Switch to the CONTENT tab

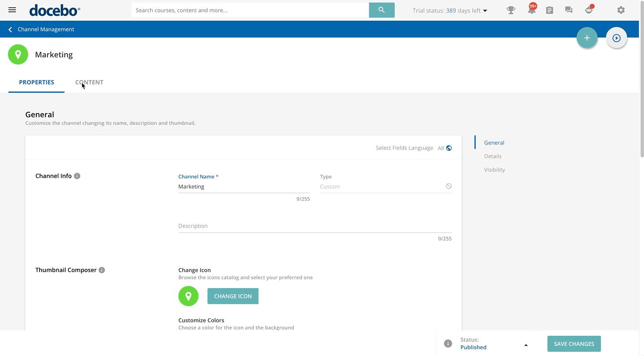coord(89,82)
